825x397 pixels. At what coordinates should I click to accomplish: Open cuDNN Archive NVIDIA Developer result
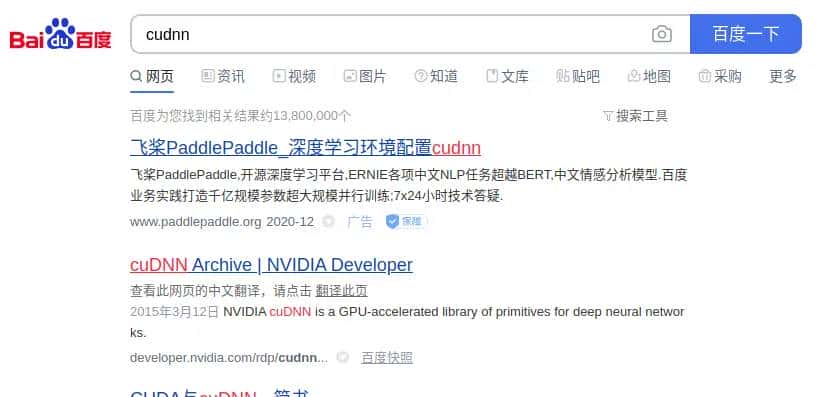coord(271,265)
